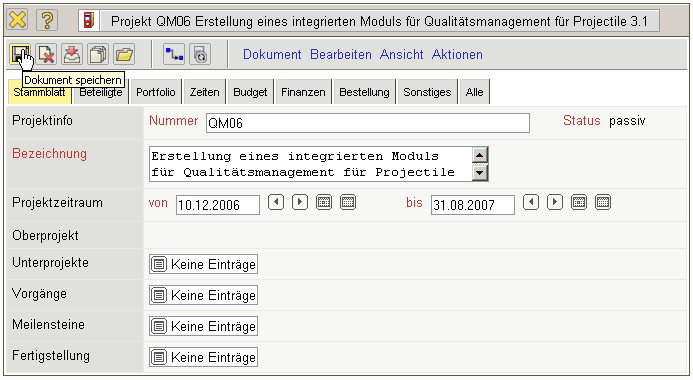Image resolution: width=693 pixels, height=380 pixels.
Task: Open the Aktionen menu
Action: click(457, 55)
